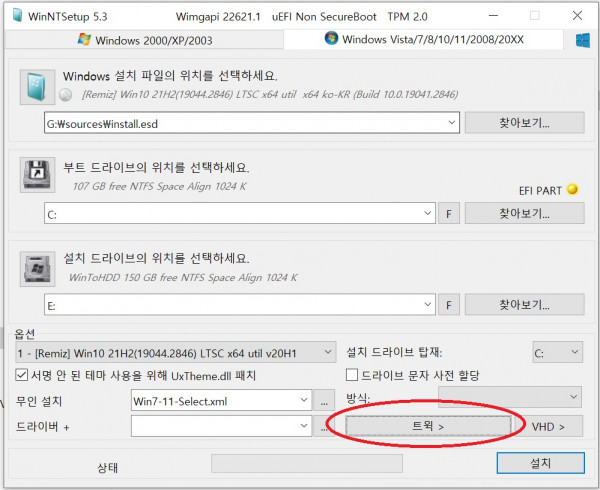Open the 트윅 > tweaks menu button
This screenshot has height=490, width=600.
point(428,426)
